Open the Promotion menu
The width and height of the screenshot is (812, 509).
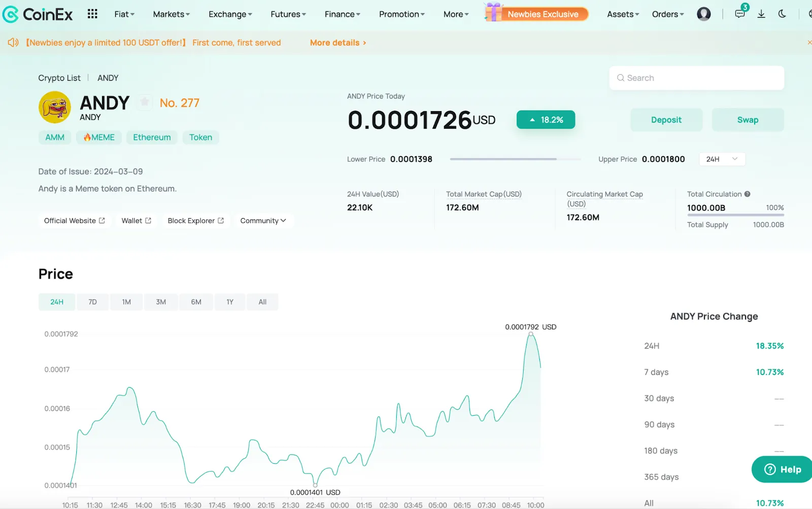[x=401, y=14]
